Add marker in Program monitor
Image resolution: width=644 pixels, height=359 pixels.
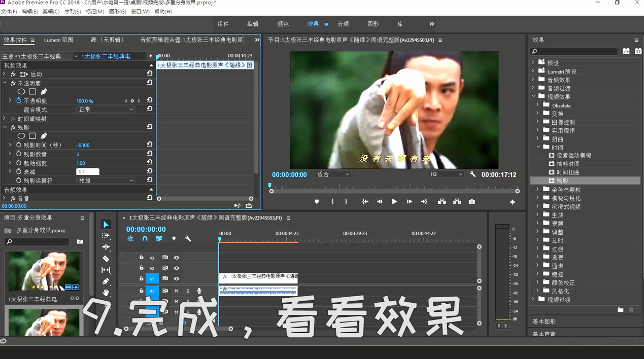pyautogui.click(x=317, y=202)
